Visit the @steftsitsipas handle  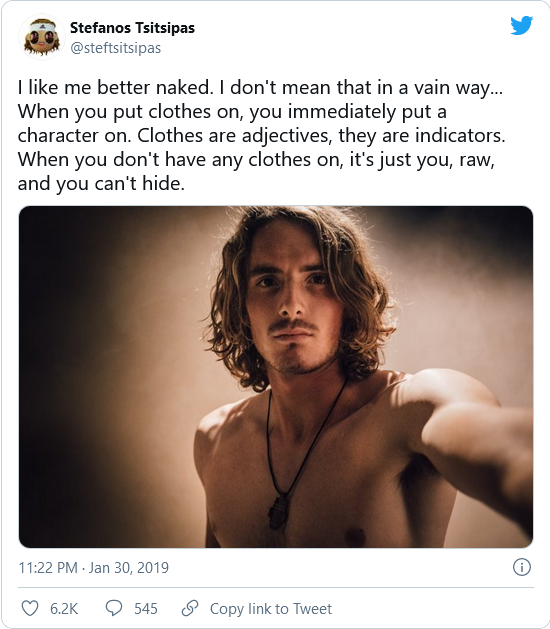(x=116, y=48)
